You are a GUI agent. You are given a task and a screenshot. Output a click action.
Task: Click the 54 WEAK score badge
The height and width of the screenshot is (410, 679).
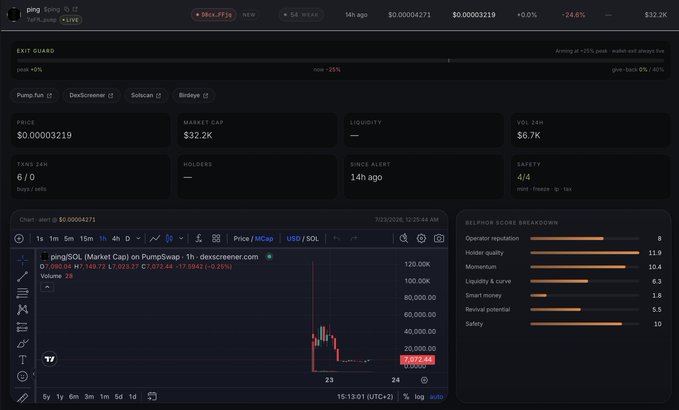coord(301,15)
